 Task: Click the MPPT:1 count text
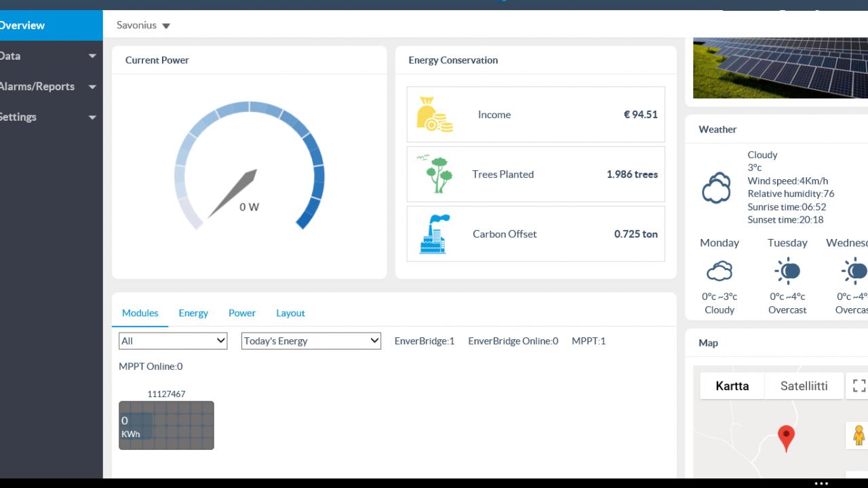coord(589,341)
